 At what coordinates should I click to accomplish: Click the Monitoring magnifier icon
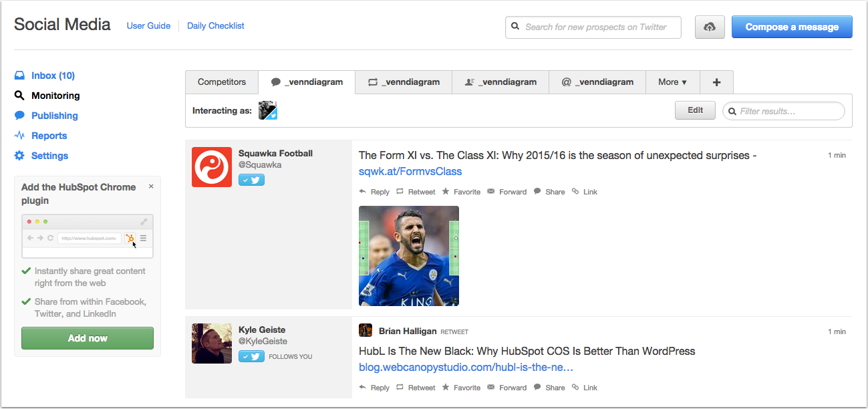(x=19, y=96)
